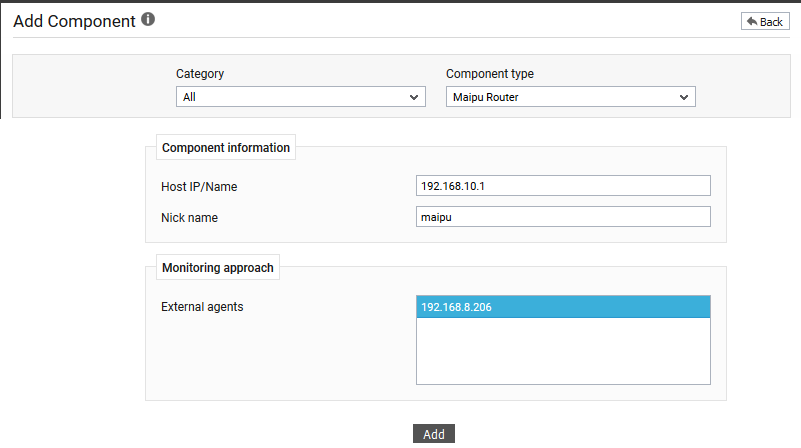Click the Host IP/Name label
Image resolution: width=801 pixels, height=448 pixels.
[199, 187]
